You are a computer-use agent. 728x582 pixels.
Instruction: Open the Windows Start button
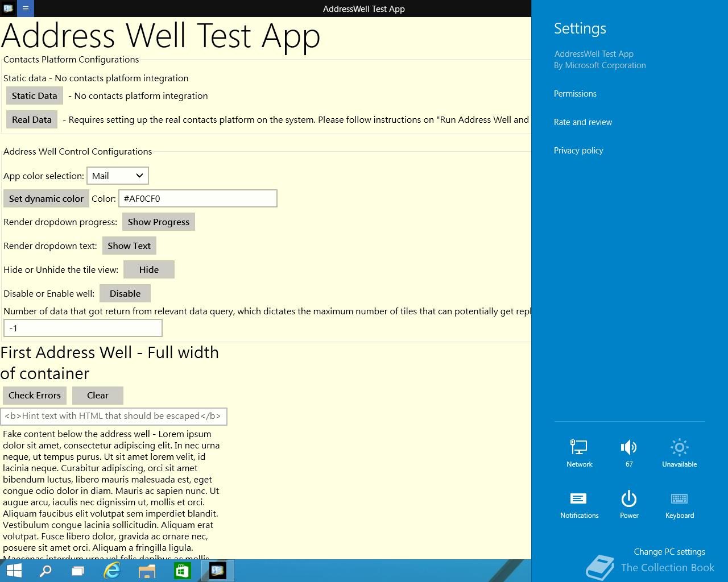point(14,571)
